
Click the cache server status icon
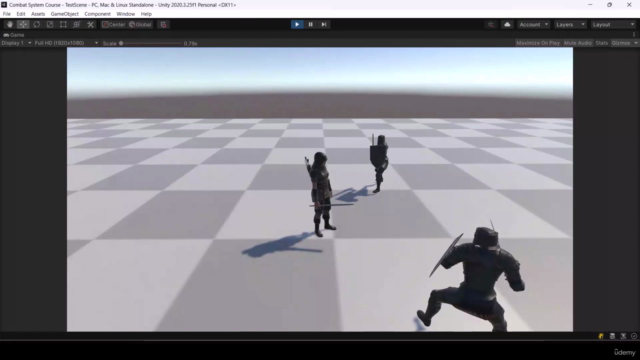612,336
